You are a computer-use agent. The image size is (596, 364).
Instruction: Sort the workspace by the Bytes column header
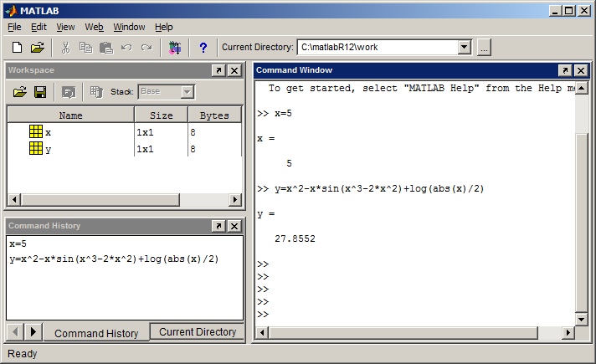[215, 115]
